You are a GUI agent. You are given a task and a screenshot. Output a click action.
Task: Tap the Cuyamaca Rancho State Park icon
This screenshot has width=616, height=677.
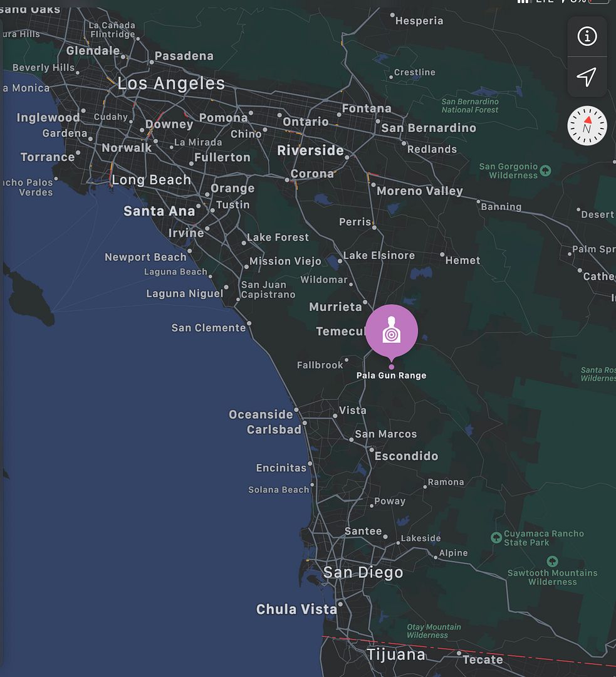tap(496, 538)
